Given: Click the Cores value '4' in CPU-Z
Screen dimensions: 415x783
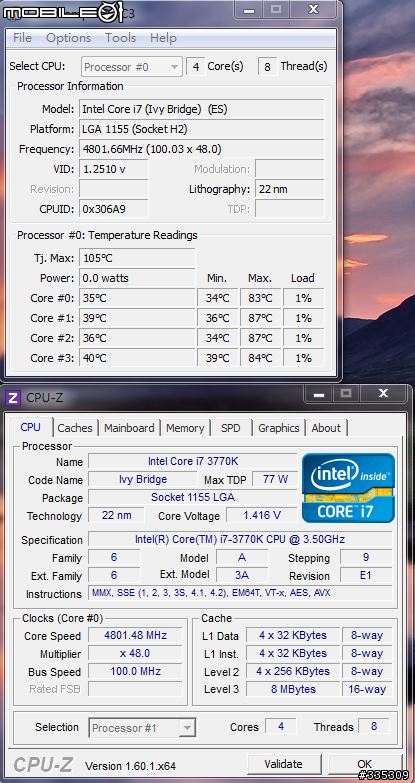Looking at the screenshot, I should 281,726.
